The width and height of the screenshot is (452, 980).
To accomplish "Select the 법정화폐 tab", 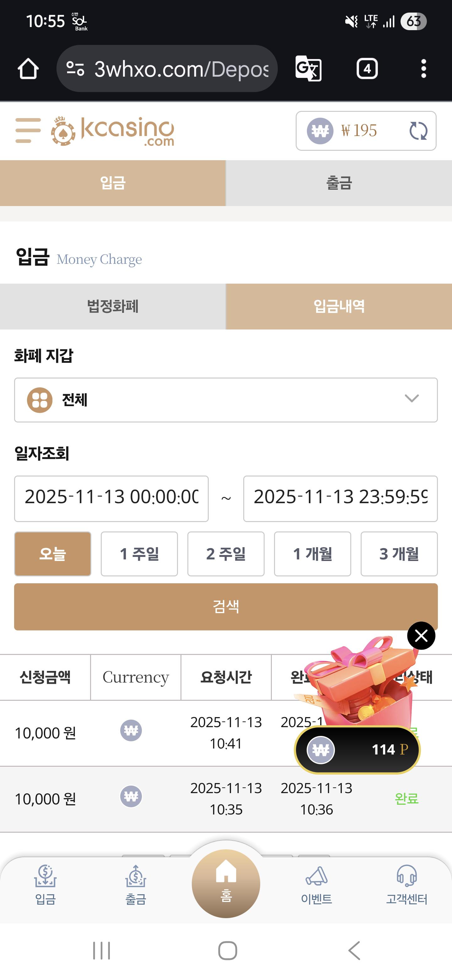I will coord(112,306).
